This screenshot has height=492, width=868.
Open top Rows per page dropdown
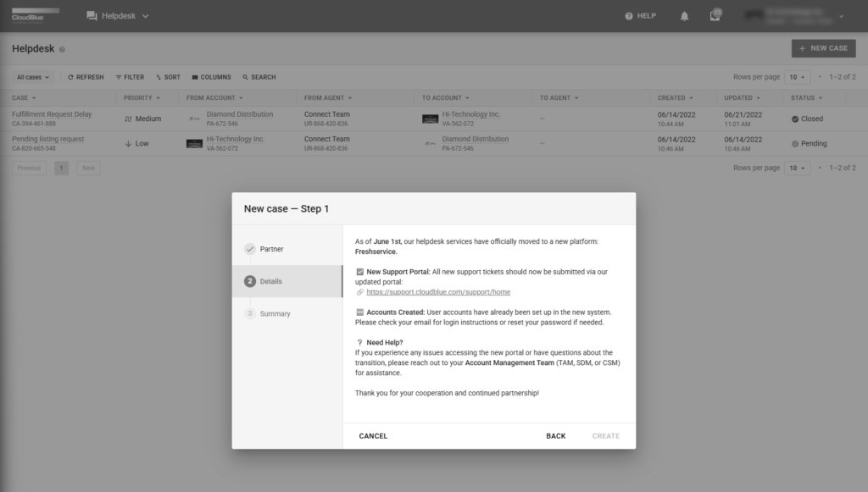(x=797, y=77)
